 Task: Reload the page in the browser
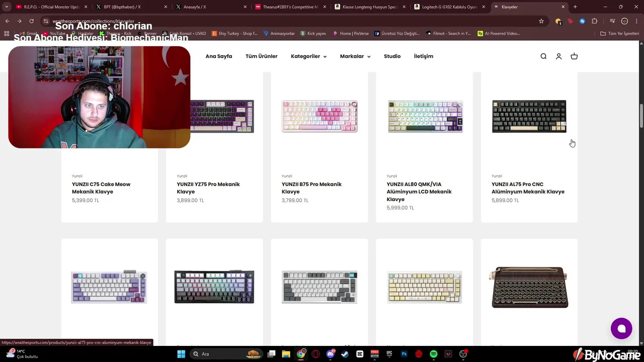(x=31, y=21)
